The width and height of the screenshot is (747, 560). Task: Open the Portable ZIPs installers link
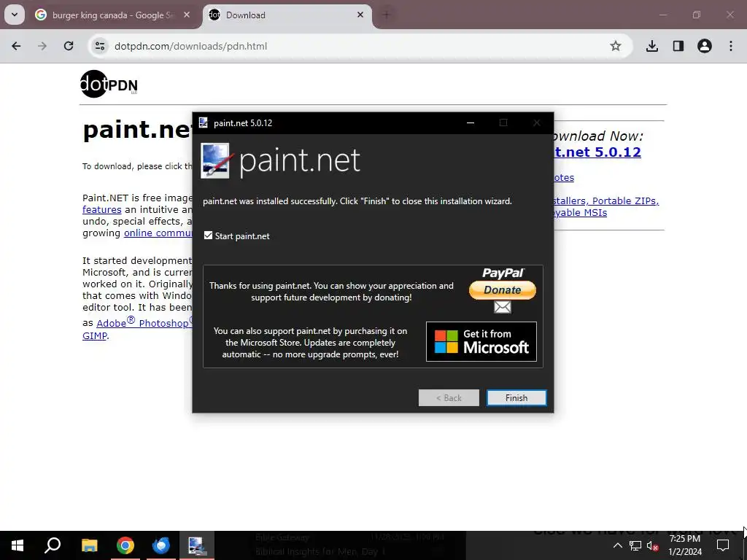(606, 206)
